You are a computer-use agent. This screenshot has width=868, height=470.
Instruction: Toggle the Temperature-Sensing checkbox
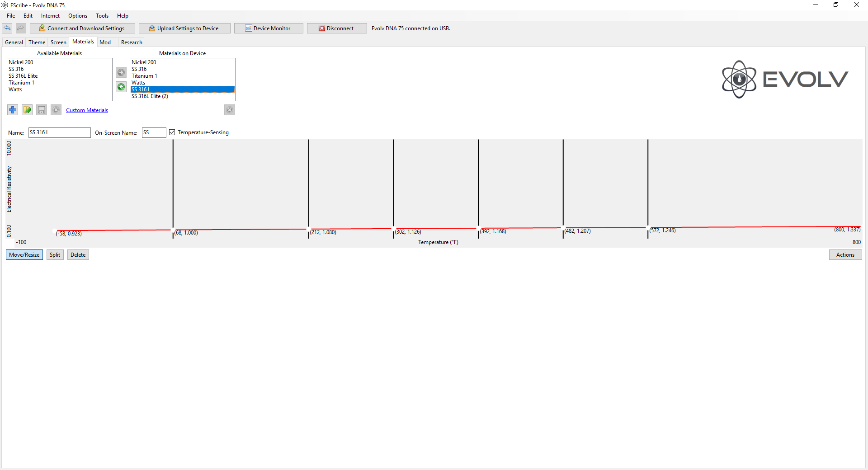[172, 132]
